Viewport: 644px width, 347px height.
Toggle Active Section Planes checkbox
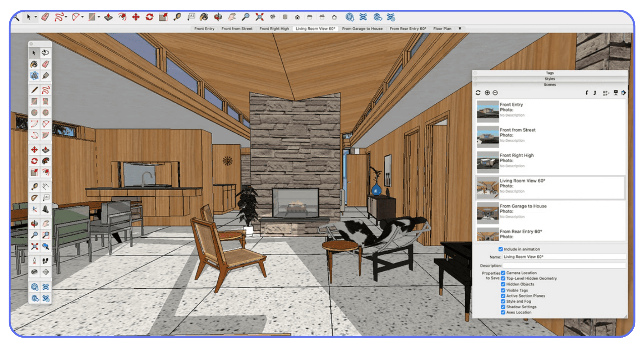pos(503,296)
